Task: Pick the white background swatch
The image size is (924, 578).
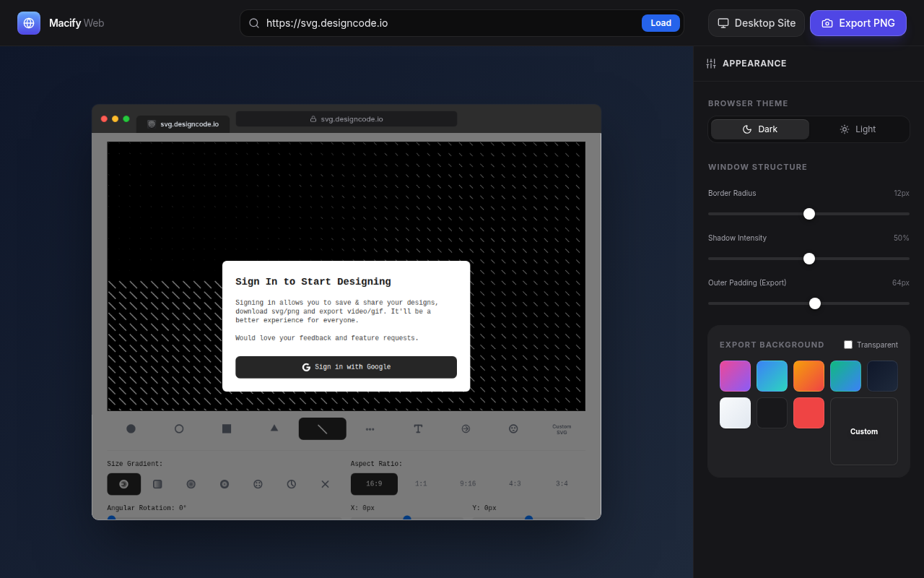Action: (x=735, y=413)
